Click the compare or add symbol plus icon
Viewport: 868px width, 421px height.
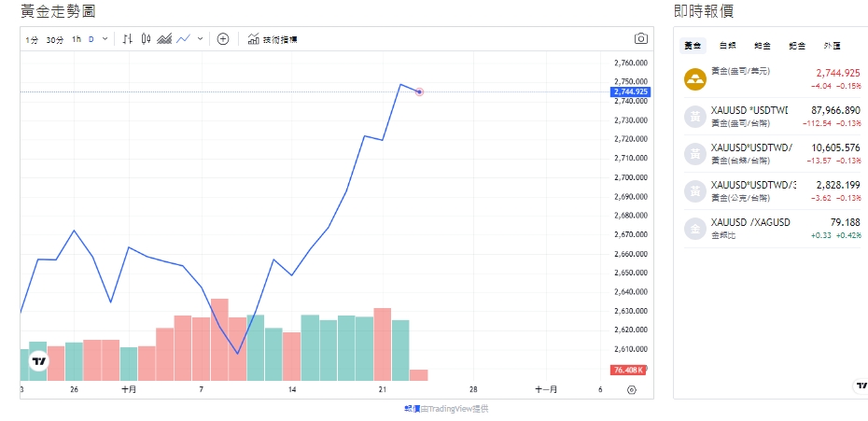click(x=223, y=39)
